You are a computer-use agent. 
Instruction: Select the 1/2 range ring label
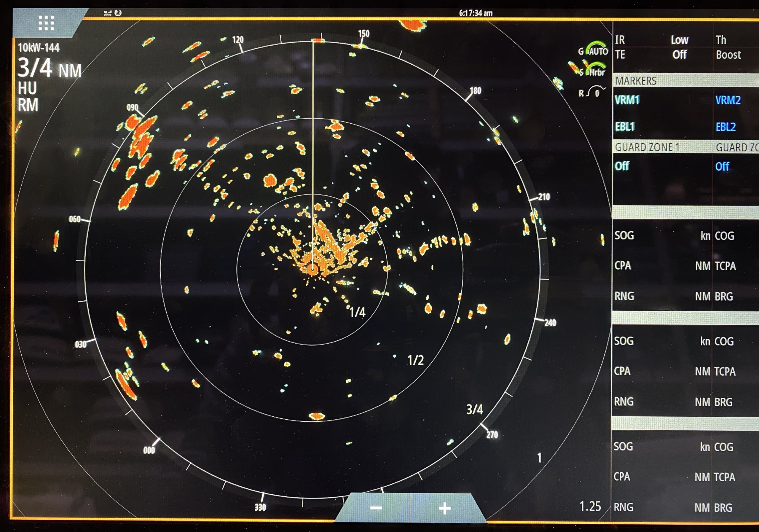[416, 360]
